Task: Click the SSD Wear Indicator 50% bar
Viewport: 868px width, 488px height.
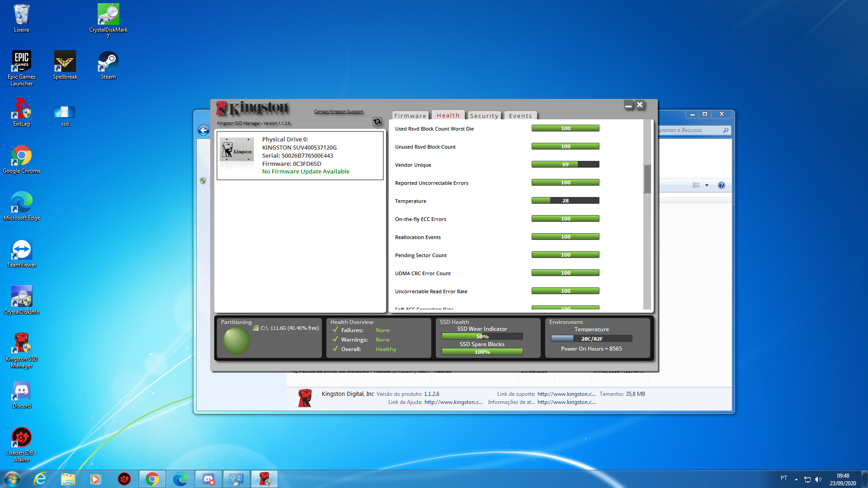Action: (482, 337)
